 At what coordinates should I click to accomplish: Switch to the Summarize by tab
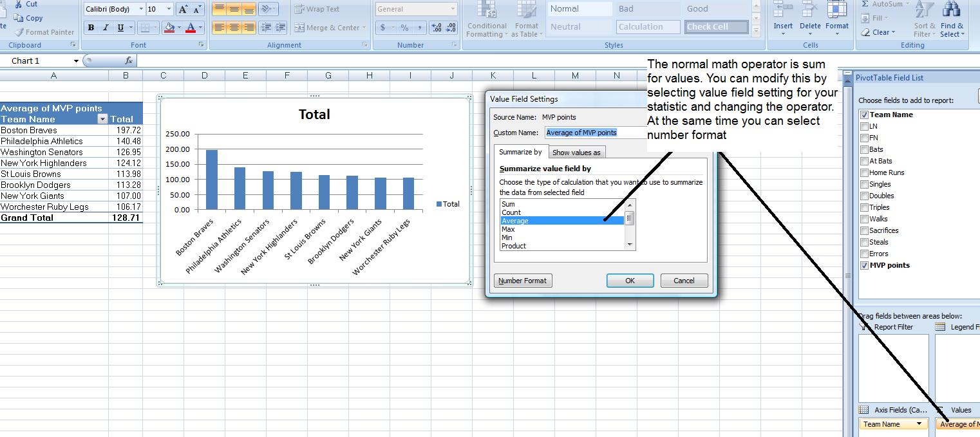(x=520, y=152)
